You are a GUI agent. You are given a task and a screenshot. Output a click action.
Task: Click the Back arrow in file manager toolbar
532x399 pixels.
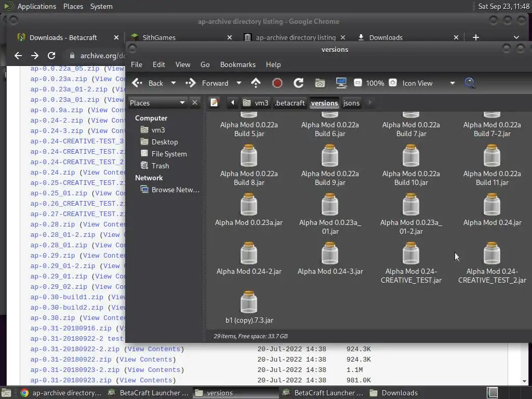click(137, 83)
